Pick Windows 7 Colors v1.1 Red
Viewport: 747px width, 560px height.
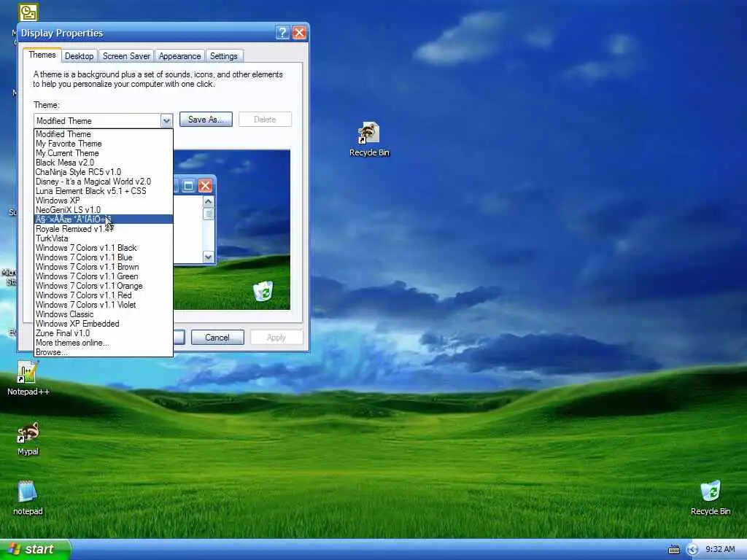[x=104, y=295]
